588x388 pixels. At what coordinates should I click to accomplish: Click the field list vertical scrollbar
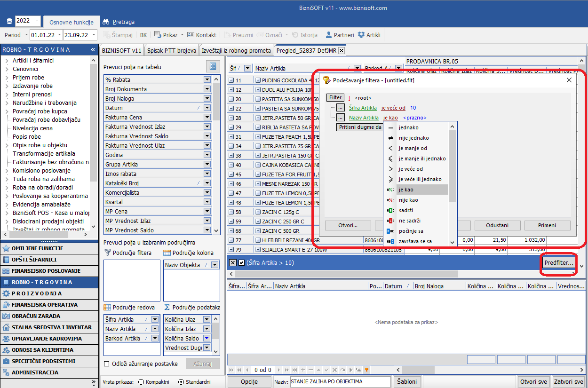216,155
